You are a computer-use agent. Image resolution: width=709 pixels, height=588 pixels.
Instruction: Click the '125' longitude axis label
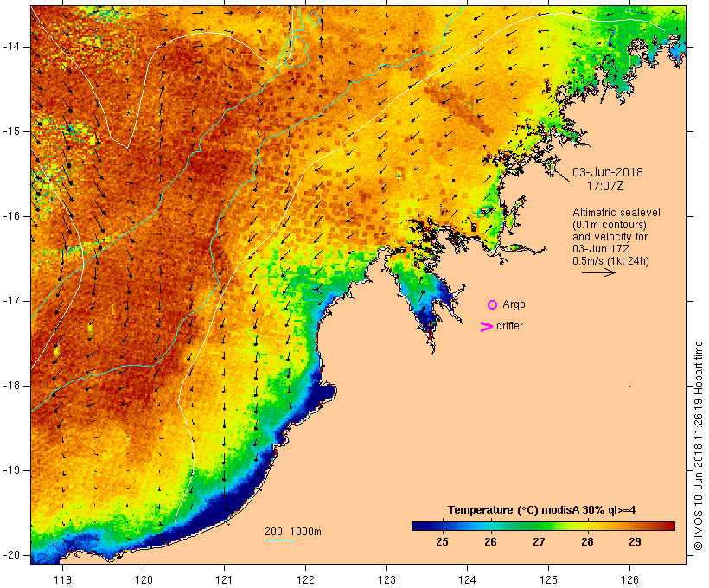coord(548,580)
